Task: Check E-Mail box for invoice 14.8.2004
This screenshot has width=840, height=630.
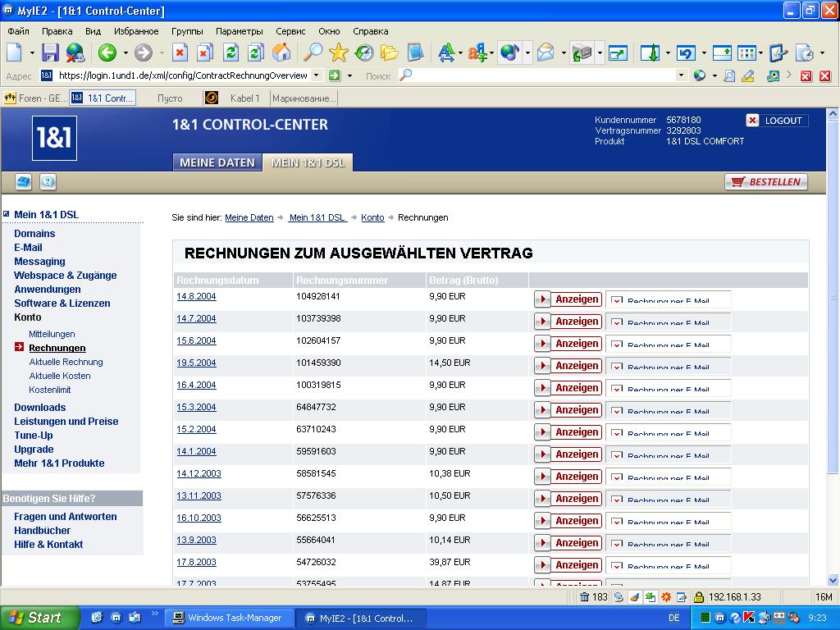Action: click(x=617, y=300)
